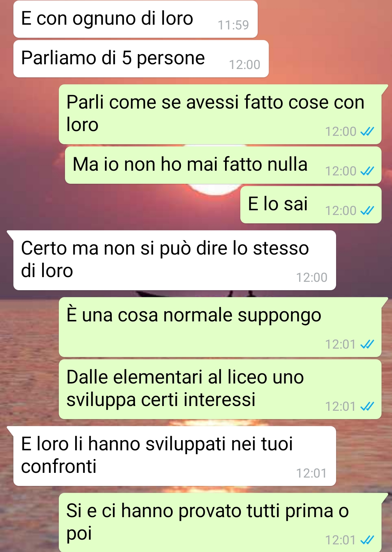Tap the "È una cosa normale suppongo" bubble

[220, 327]
